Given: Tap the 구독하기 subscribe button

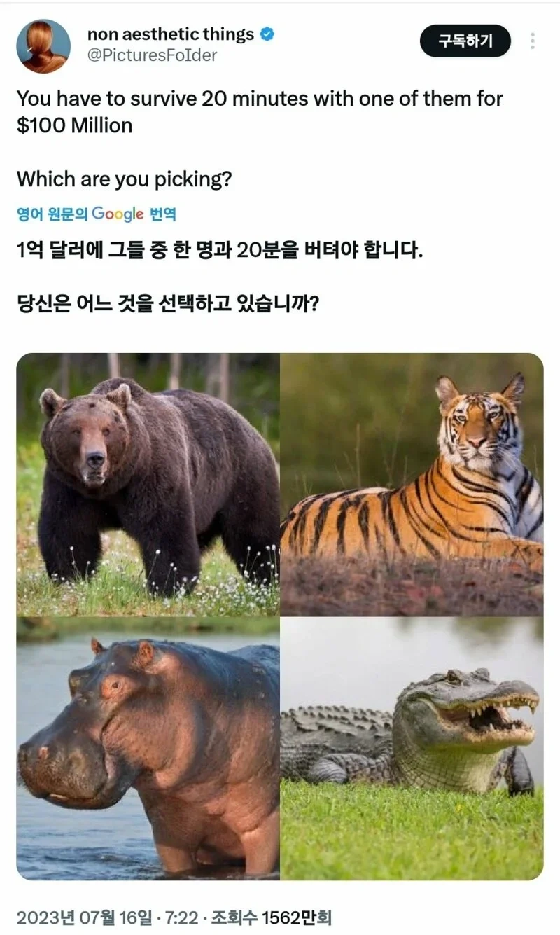Looking at the screenshot, I should tap(465, 41).
